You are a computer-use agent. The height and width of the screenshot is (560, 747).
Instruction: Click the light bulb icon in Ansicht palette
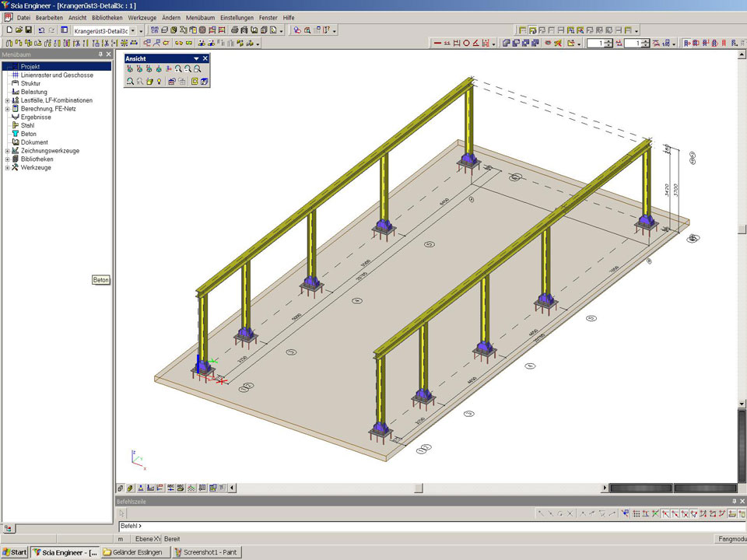pyautogui.click(x=160, y=81)
